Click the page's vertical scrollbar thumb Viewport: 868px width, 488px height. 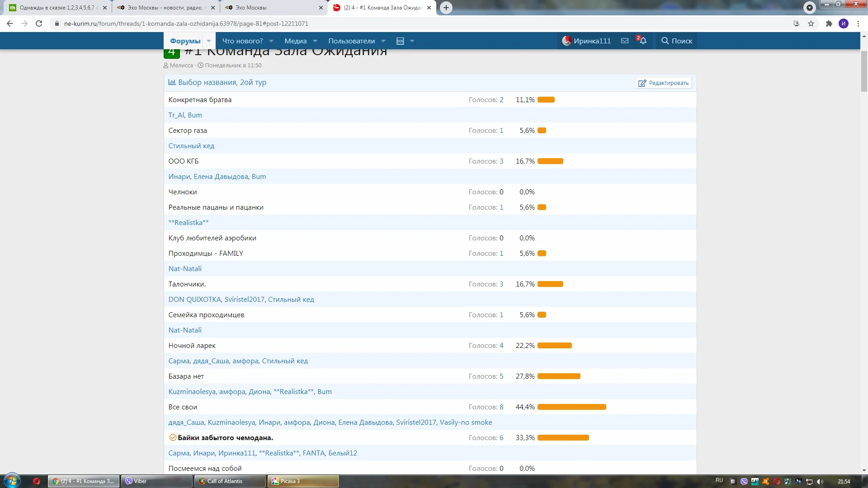(864, 71)
